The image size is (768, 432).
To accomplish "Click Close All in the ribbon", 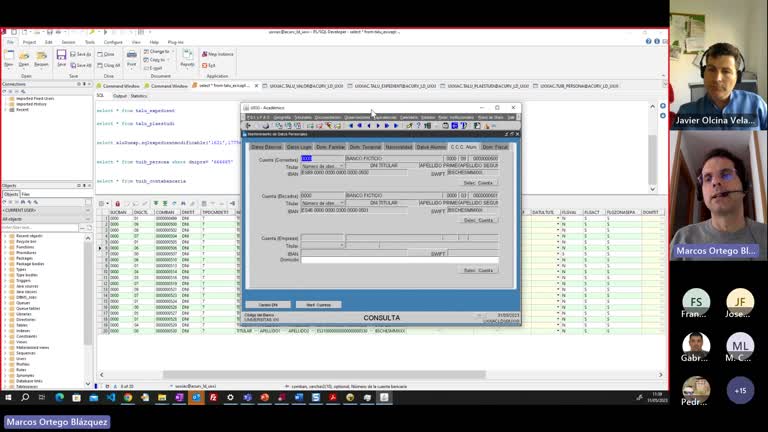I will (109, 65).
